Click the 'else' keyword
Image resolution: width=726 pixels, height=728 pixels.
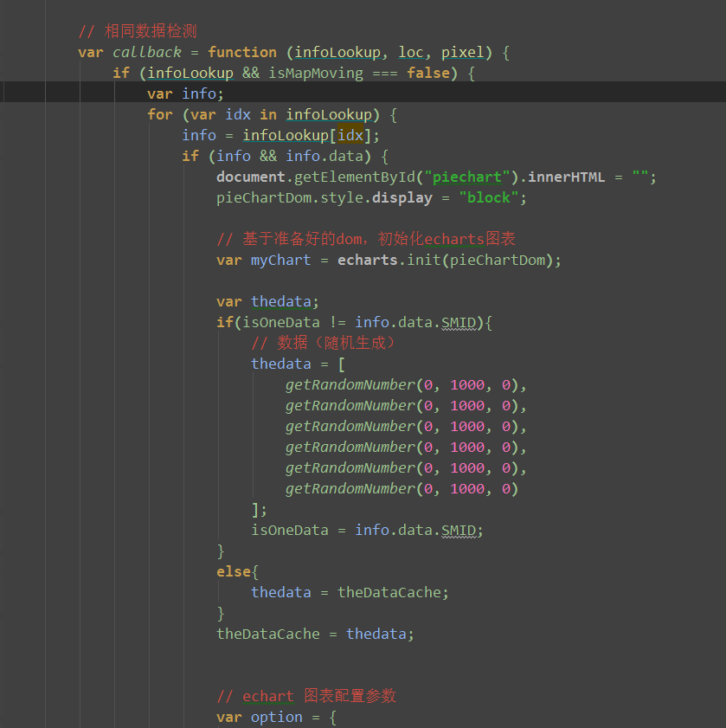(234, 571)
